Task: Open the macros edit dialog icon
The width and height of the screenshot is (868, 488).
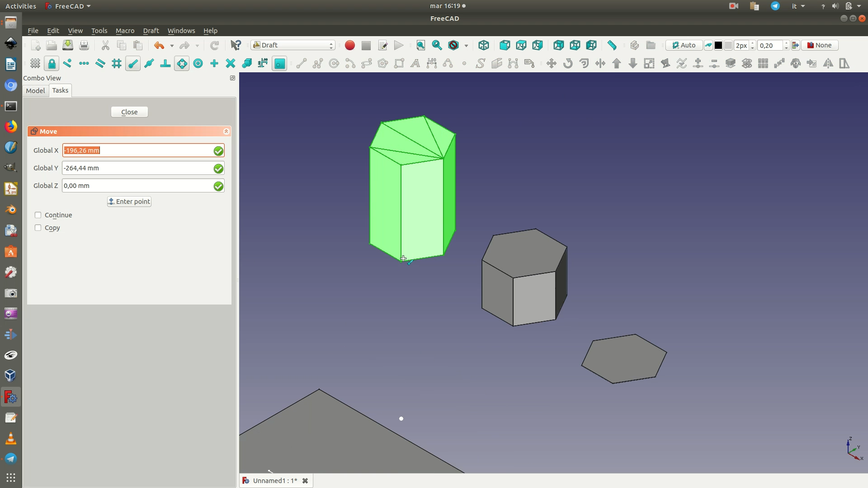Action: click(x=382, y=45)
